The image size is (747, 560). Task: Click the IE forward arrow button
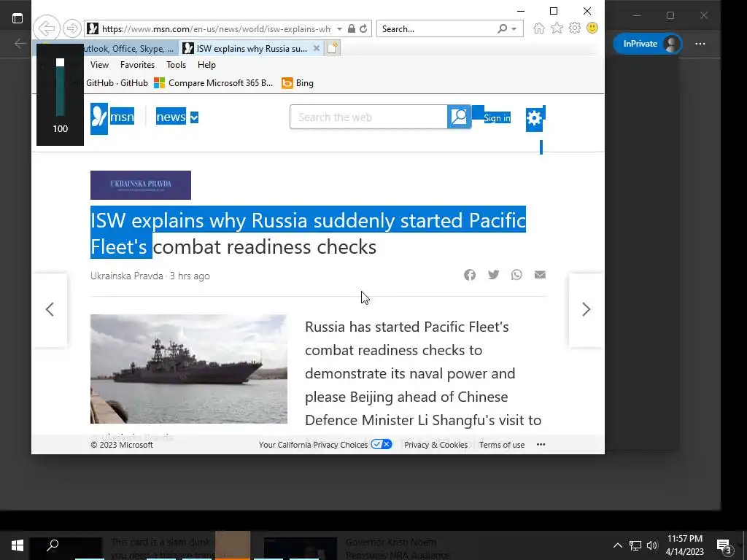point(72,28)
